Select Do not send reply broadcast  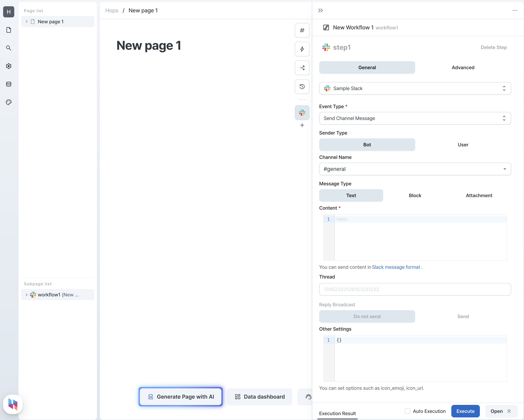coord(367,316)
